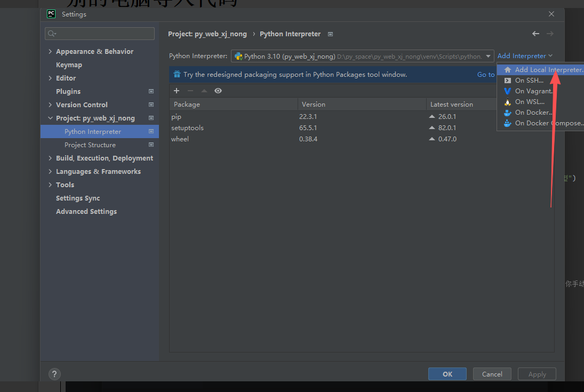Close the Settings dialog
The height and width of the screenshot is (392, 584).
coord(551,14)
